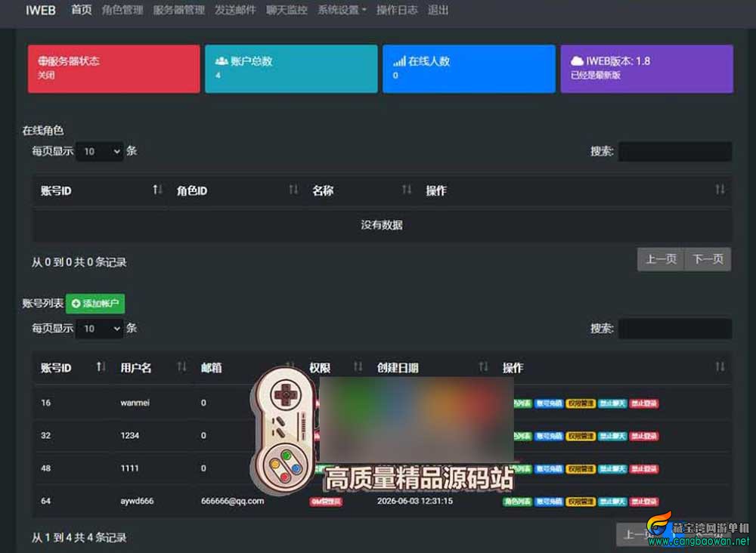Sort online roles by 名称
Screen dimensions: 756x553
(x=360, y=191)
